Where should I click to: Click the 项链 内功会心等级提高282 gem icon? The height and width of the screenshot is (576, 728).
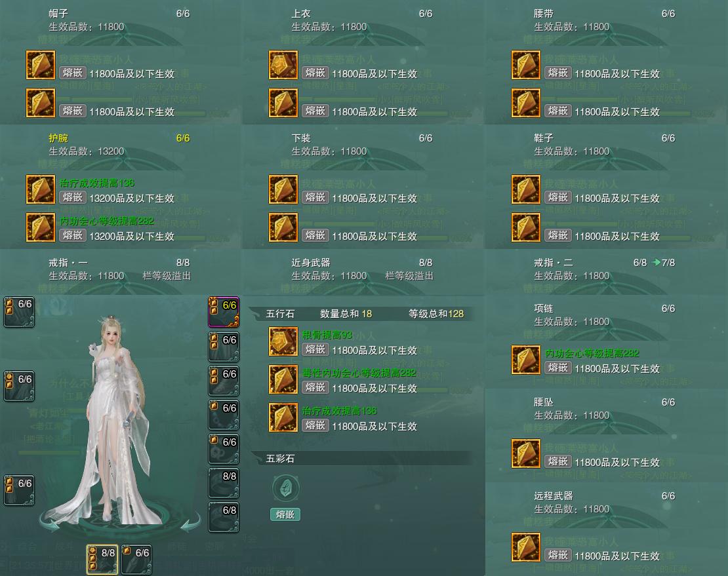[x=526, y=360]
